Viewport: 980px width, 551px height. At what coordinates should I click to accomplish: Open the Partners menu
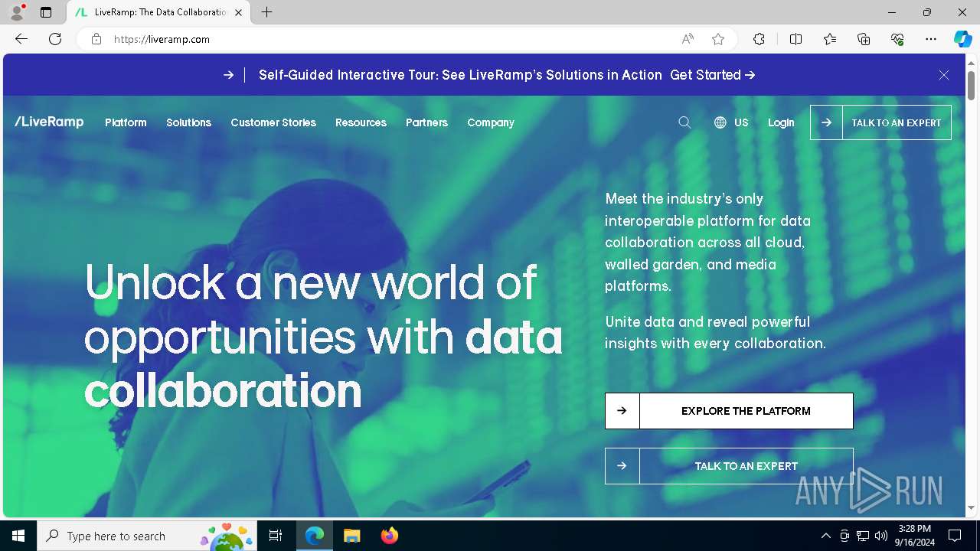click(426, 122)
